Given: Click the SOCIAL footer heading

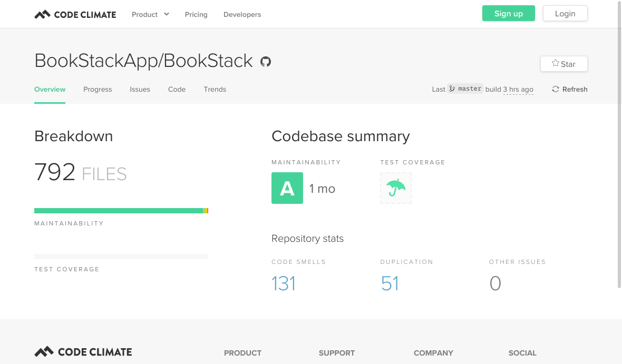Looking at the screenshot, I should pyautogui.click(x=522, y=353).
